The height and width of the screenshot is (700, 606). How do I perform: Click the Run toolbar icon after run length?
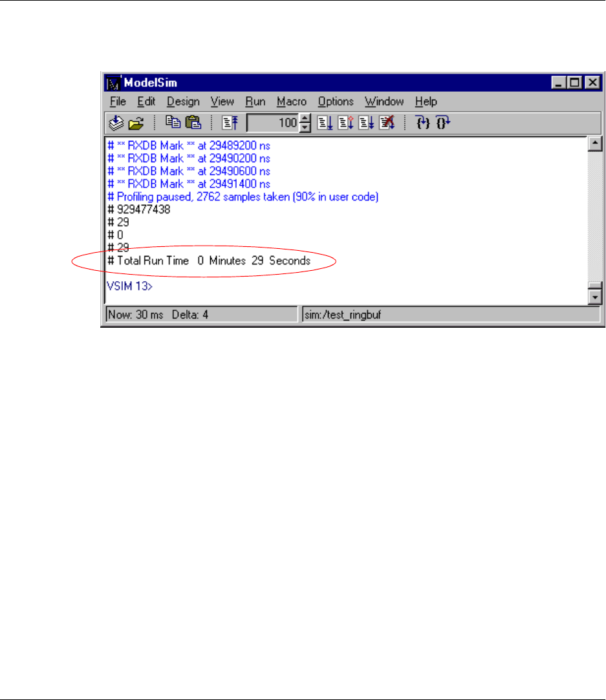click(x=325, y=122)
